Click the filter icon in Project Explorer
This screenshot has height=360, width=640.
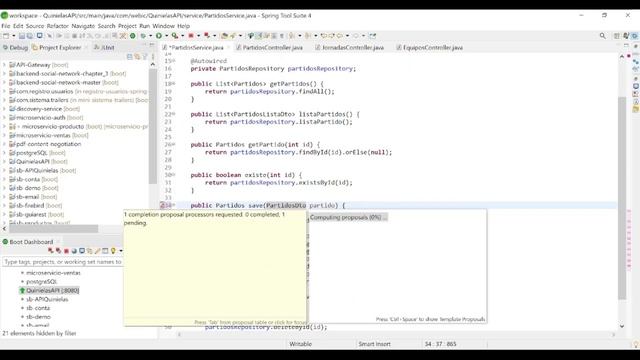tap(145, 56)
